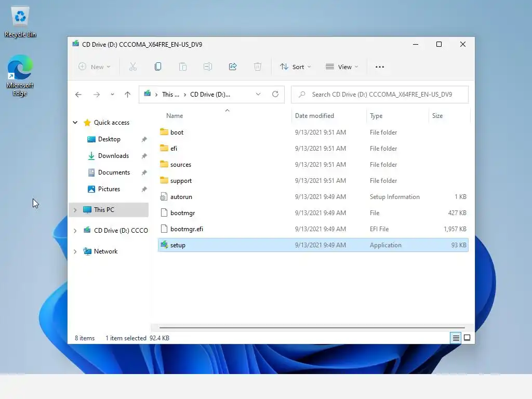Collapse the Quick access tree node
532x399 pixels.
[x=75, y=123]
